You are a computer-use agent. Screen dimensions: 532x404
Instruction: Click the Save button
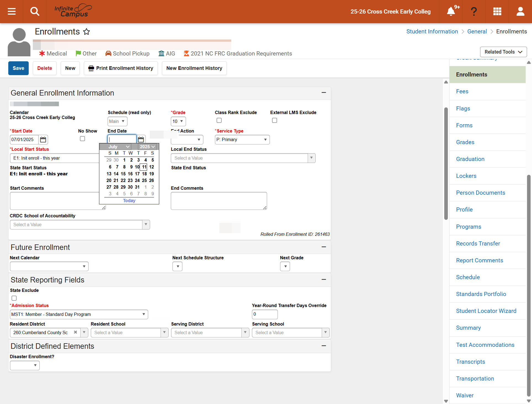tap(18, 68)
